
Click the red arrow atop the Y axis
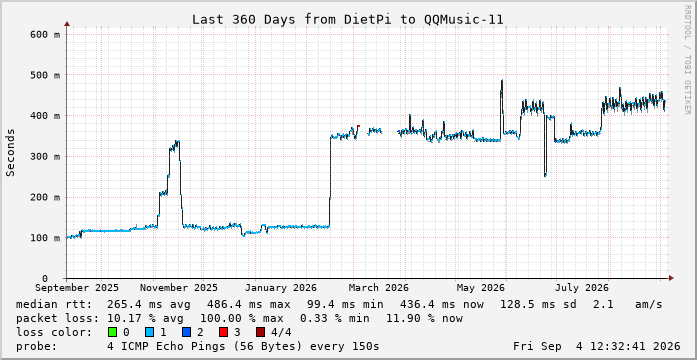[x=67, y=24]
